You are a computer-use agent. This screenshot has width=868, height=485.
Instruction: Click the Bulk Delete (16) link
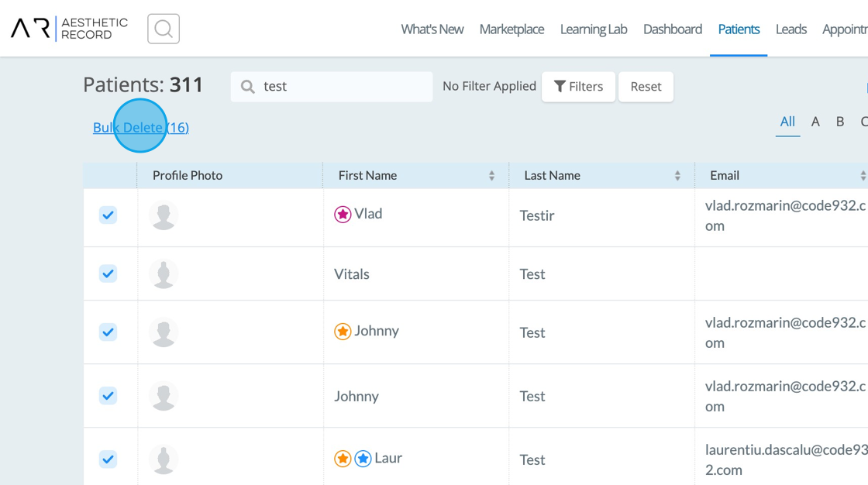pyautogui.click(x=141, y=128)
